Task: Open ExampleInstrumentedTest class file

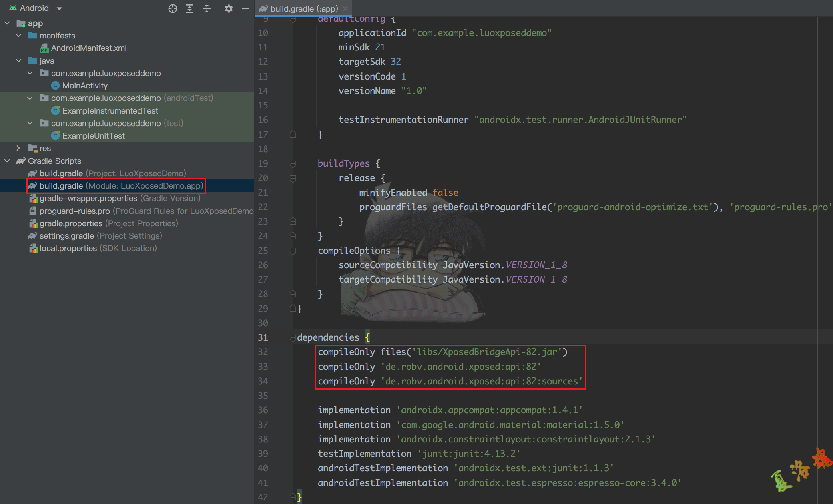Action: [x=110, y=111]
